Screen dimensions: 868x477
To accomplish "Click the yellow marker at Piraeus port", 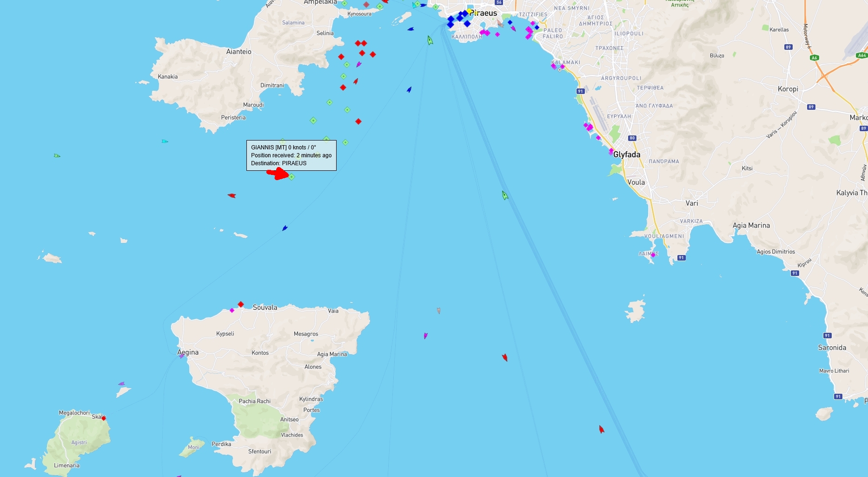I will click(470, 12).
